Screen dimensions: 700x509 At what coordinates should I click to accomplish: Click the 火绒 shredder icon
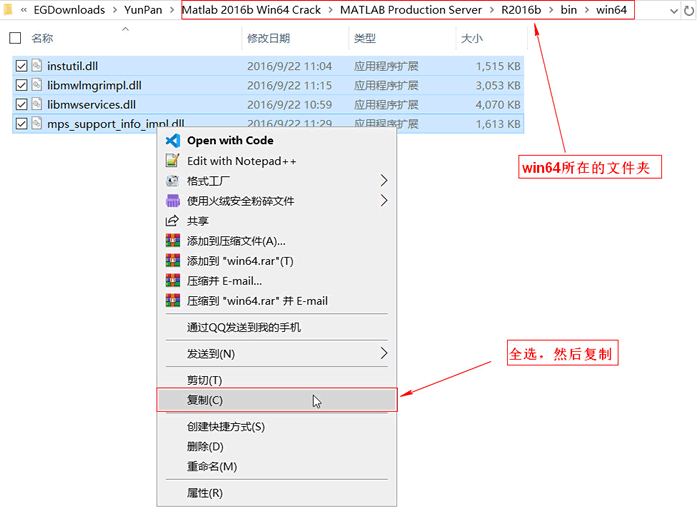point(173,201)
